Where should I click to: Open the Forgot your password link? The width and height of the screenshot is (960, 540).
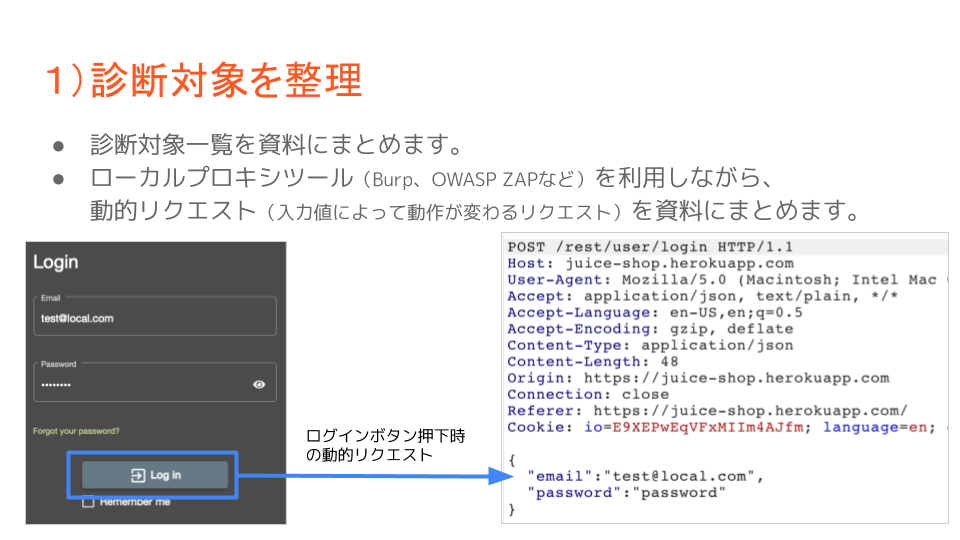(76, 431)
